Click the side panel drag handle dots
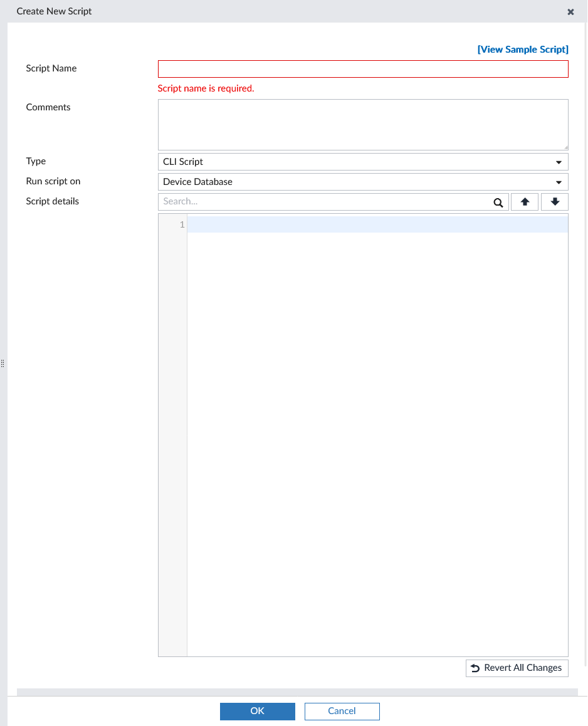The width and height of the screenshot is (588, 726). (3, 364)
